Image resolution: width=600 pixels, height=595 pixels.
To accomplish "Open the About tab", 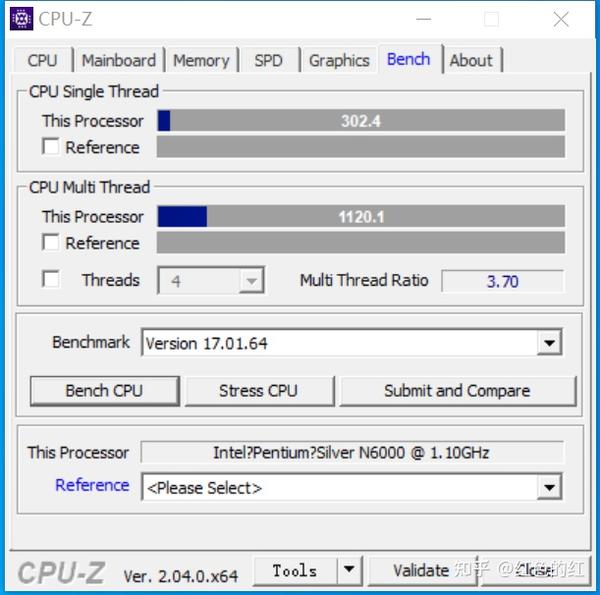I will click(x=471, y=60).
